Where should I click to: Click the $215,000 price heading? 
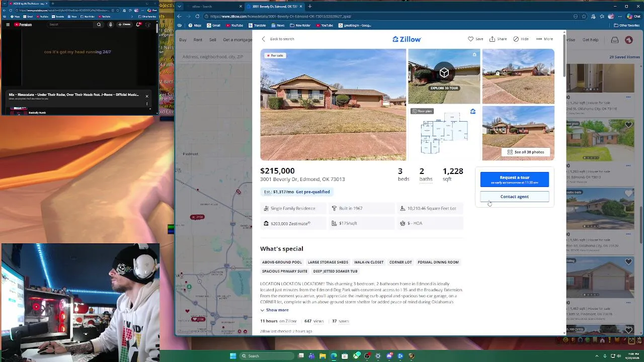click(277, 171)
